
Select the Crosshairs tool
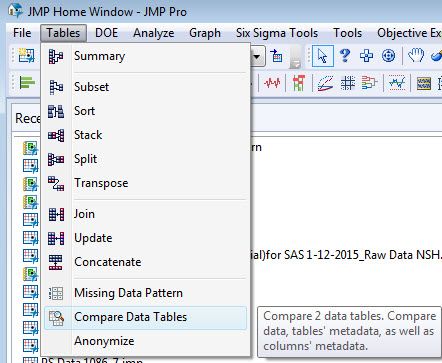pyautogui.click(x=366, y=56)
